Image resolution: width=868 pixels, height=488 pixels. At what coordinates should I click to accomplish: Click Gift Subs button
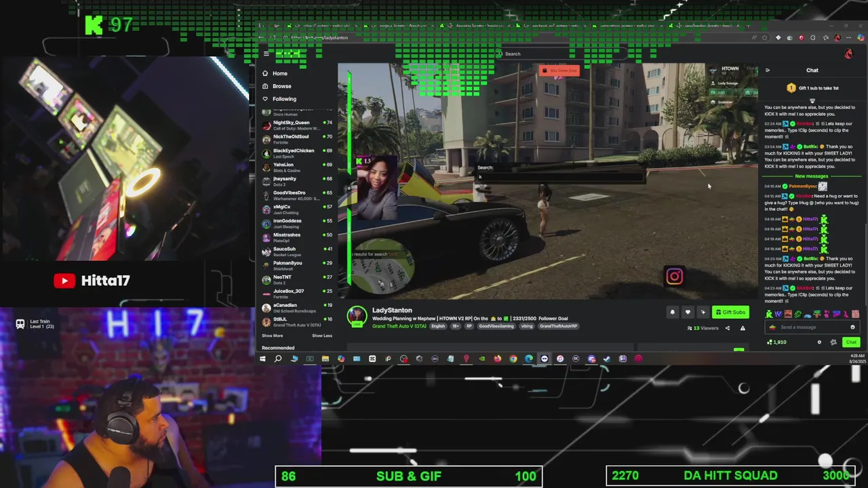(x=730, y=312)
